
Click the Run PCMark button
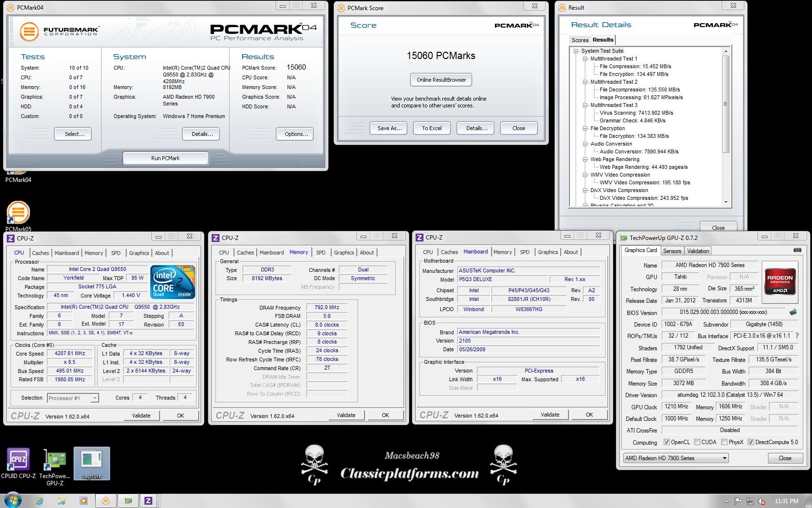165,158
